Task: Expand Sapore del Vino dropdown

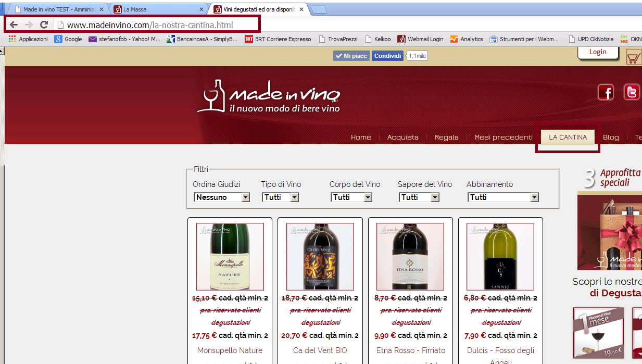Action: click(x=419, y=197)
